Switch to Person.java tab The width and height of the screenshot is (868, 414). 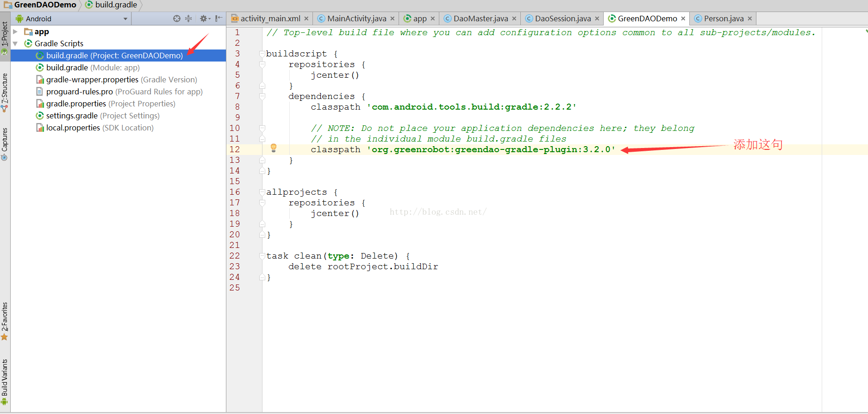coord(724,19)
